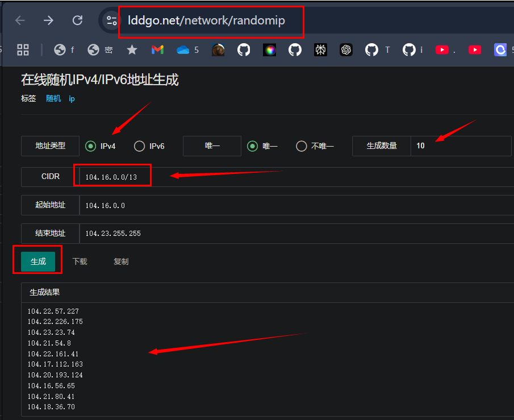
Task: Open the first YouTube bookmark
Action: coord(442,50)
